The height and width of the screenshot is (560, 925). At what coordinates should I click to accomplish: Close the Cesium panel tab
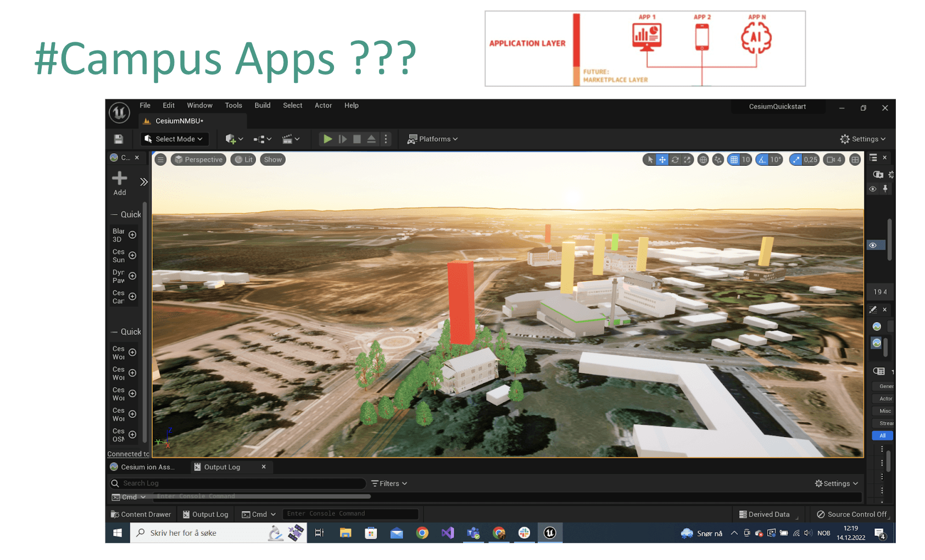point(137,158)
